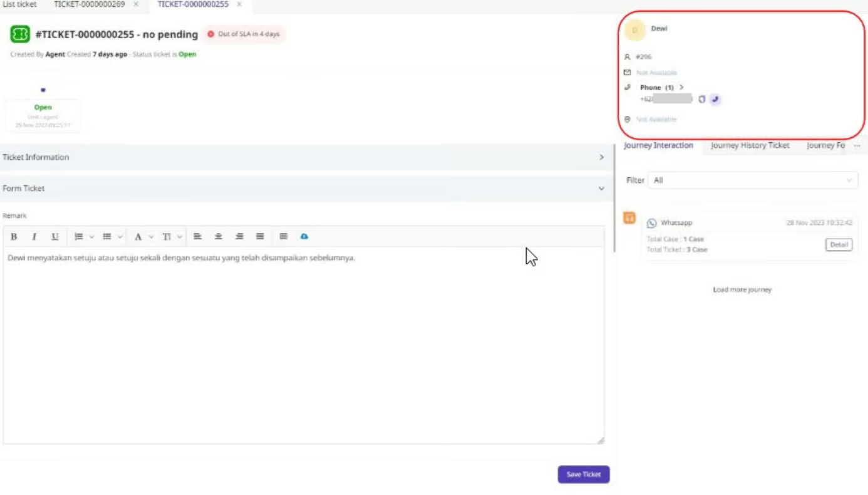Click the Save Ticket button
The width and height of the screenshot is (868, 495).
pyautogui.click(x=583, y=474)
